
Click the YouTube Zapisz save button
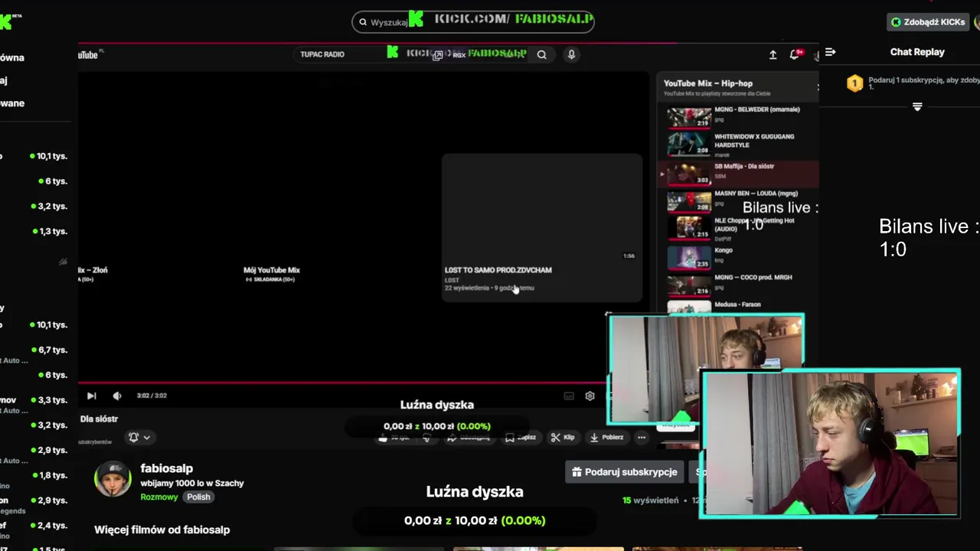tap(521, 438)
